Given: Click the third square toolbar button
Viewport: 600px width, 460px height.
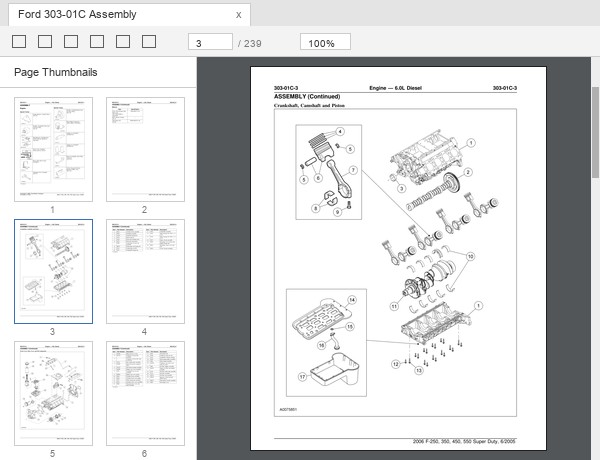Looking at the screenshot, I should (71, 42).
